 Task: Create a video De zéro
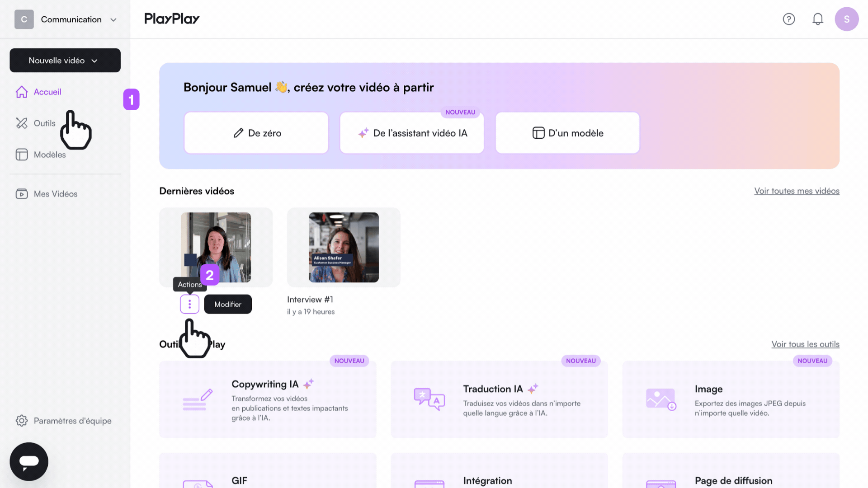pos(256,133)
